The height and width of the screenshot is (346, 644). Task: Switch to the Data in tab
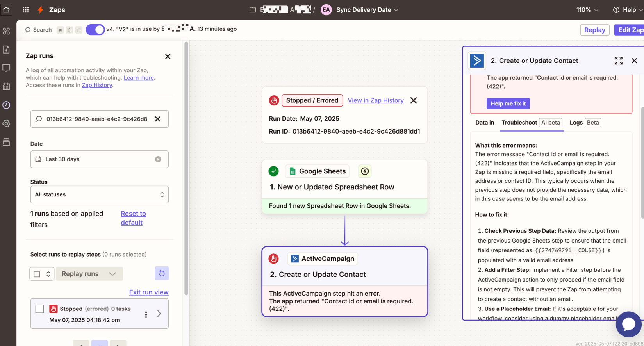(485, 123)
